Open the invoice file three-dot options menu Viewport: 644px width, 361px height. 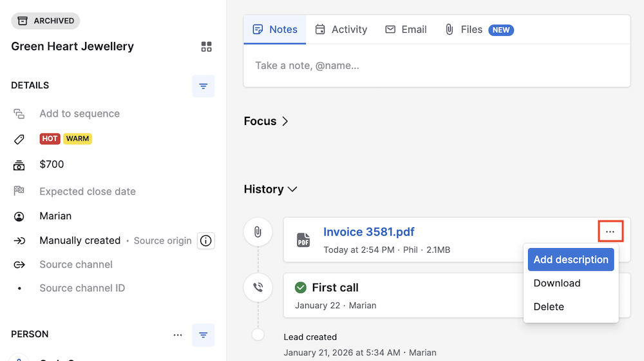click(610, 231)
